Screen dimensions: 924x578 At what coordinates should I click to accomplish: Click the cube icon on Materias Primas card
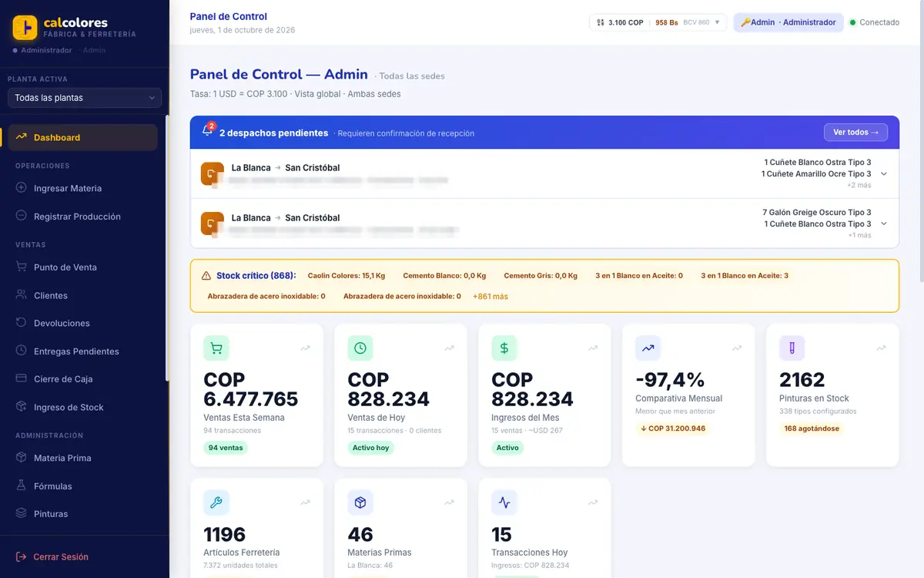(360, 502)
